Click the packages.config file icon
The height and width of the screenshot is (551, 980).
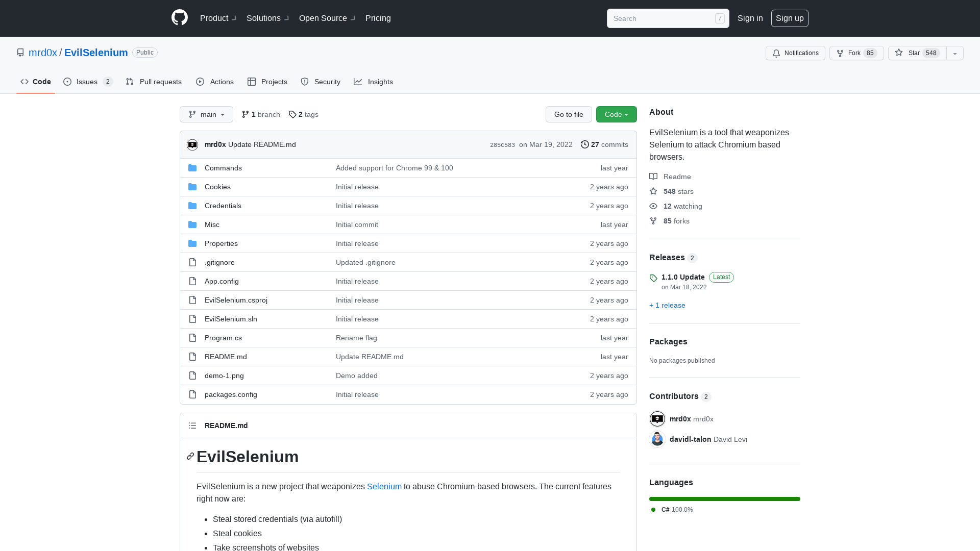point(192,394)
